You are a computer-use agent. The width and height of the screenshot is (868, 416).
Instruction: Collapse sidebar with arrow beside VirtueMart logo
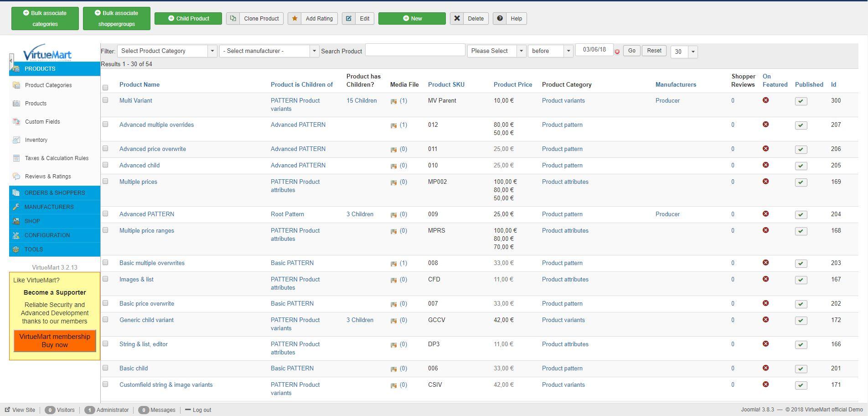(x=11, y=61)
